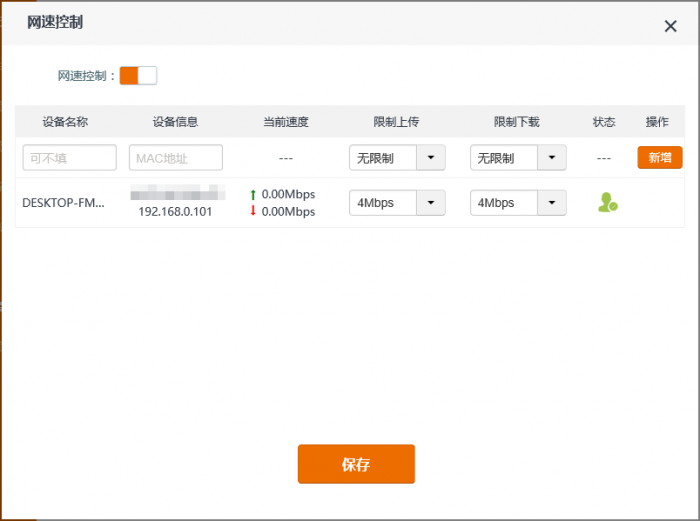
Task: Expand the 4Mbps download limit dropdown
Action: tap(552, 203)
